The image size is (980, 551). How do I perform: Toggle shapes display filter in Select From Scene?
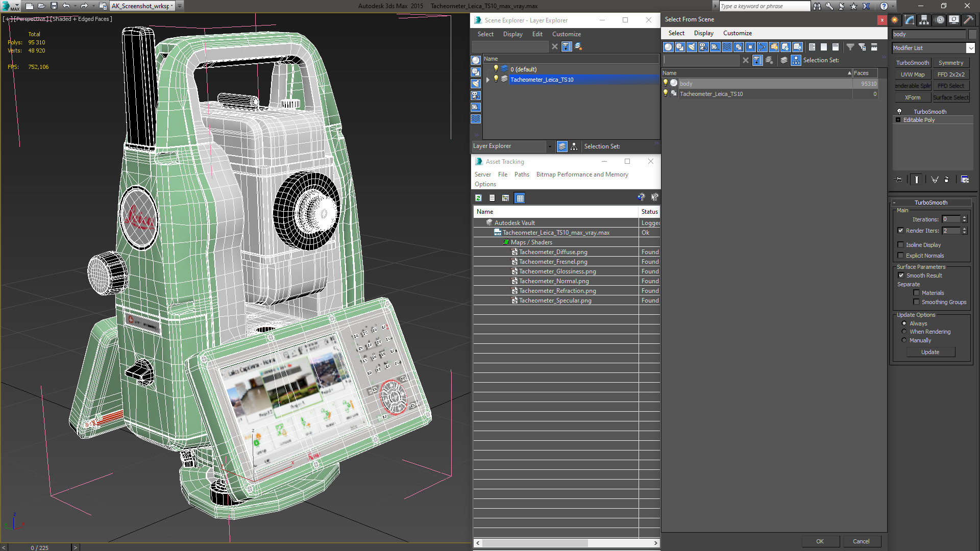click(680, 47)
